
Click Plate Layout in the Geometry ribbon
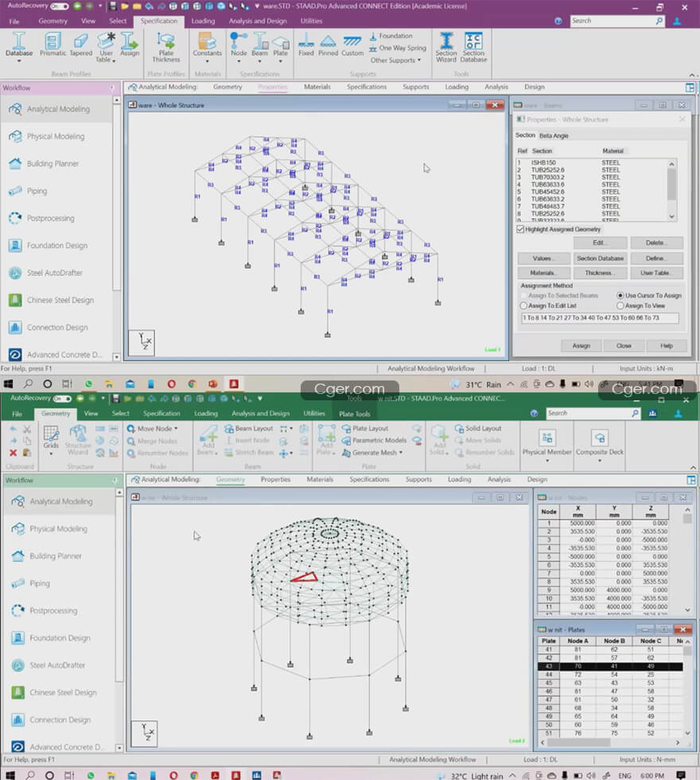coord(365,428)
